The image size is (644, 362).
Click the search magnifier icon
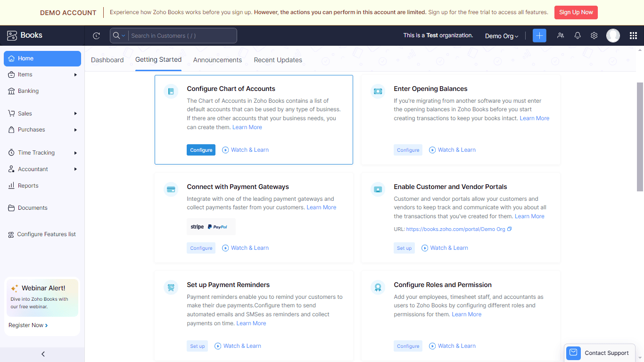click(x=116, y=35)
